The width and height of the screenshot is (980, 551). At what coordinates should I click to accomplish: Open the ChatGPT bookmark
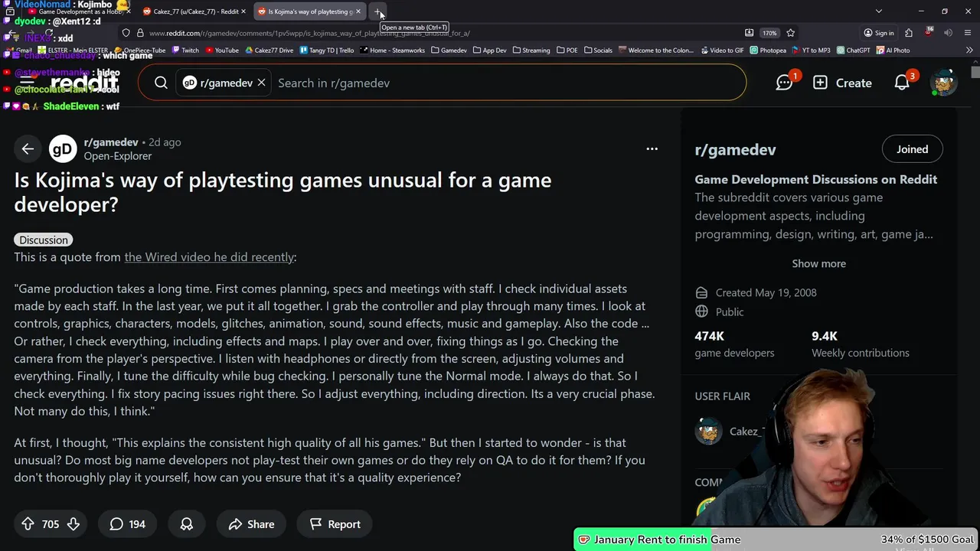click(x=854, y=51)
